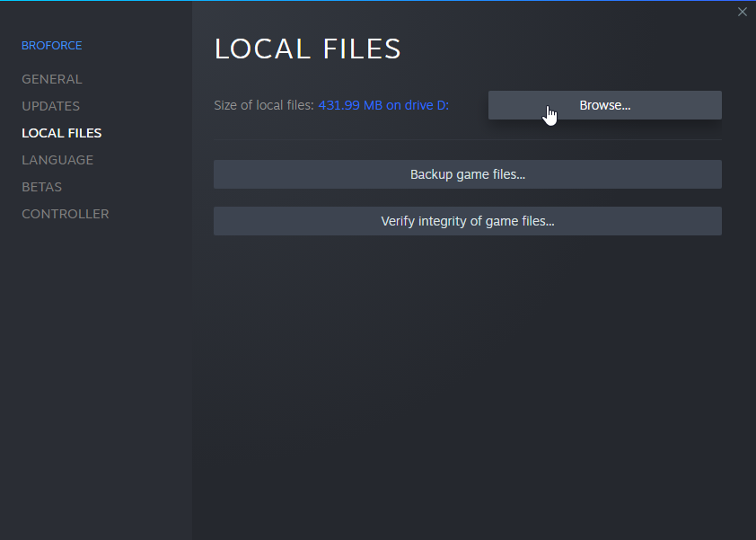
Task: Close the properties window with the X icon
Action: (x=742, y=12)
